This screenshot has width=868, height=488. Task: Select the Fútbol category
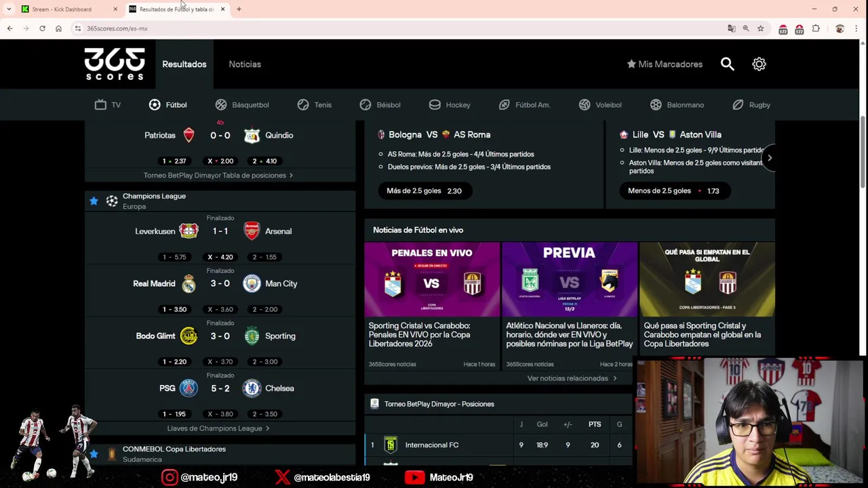tap(167, 105)
